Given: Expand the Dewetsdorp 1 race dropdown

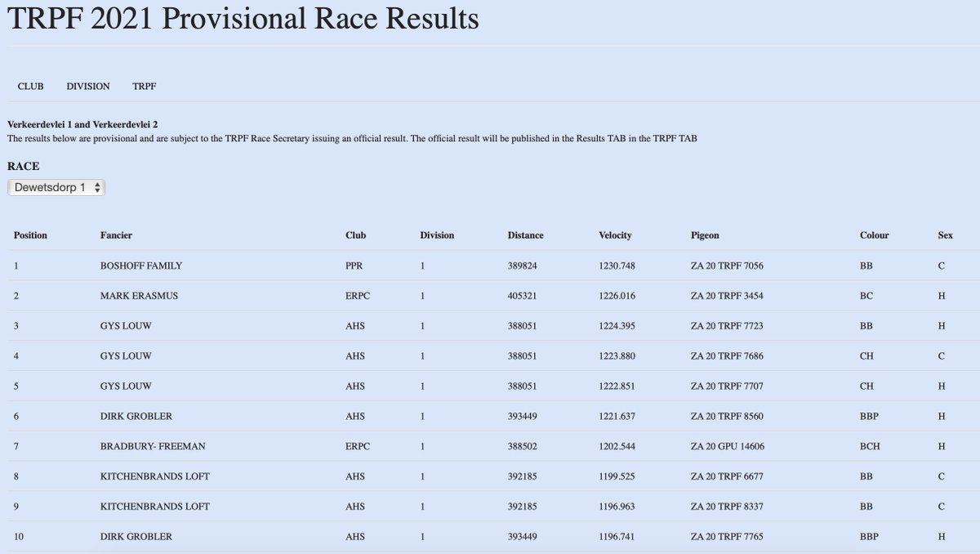Looking at the screenshot, I should [x=56, y=187].
